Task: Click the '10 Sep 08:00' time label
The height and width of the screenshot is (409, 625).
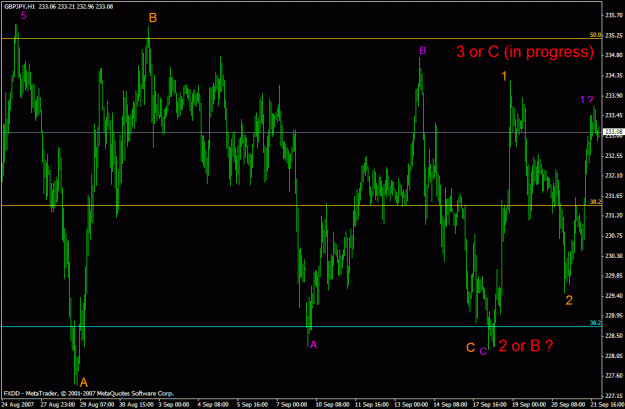Action: coord(333,404)
